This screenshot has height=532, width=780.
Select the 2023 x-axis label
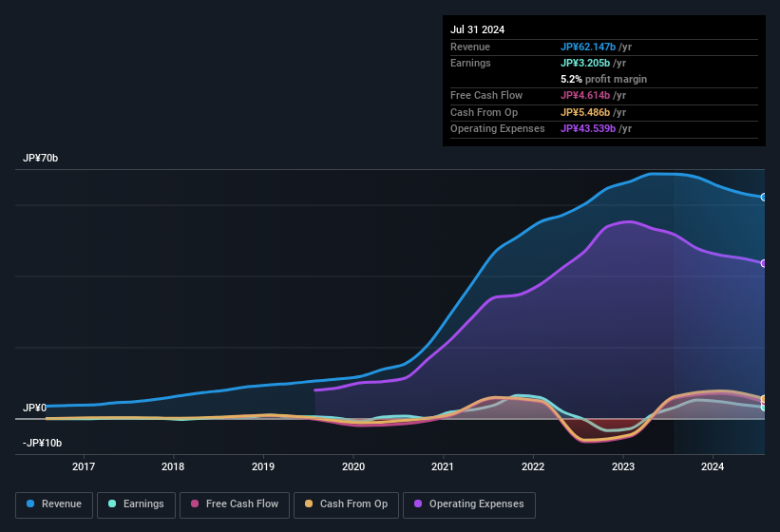coord(623,466)
